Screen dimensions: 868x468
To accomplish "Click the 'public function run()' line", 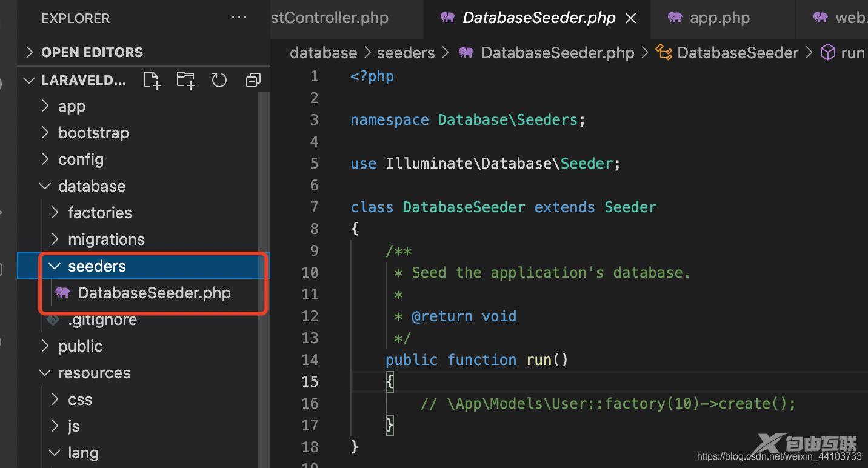I will [477, 359].
